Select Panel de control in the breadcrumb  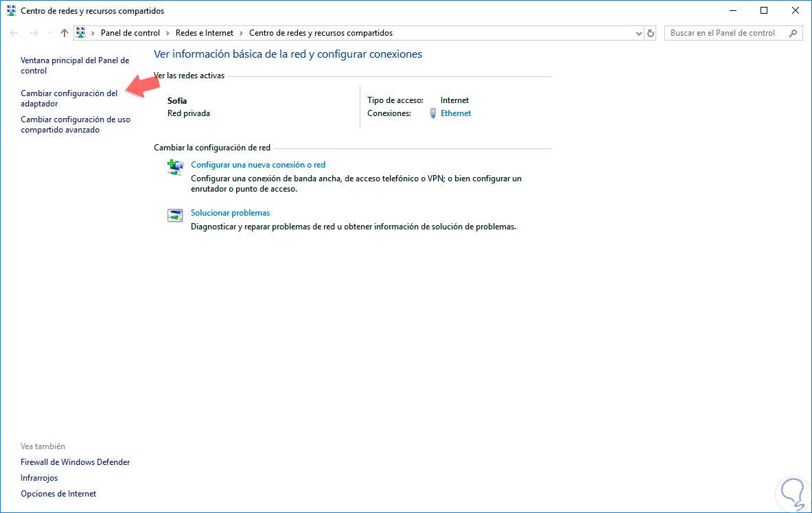[130, 32]
